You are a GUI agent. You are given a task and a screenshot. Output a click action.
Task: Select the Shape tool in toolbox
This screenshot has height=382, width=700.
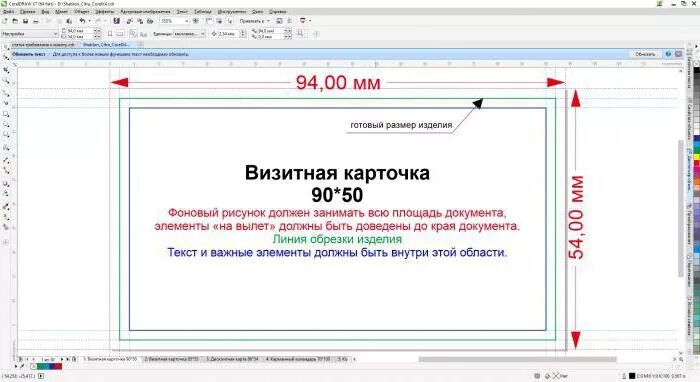pos(6,58)
